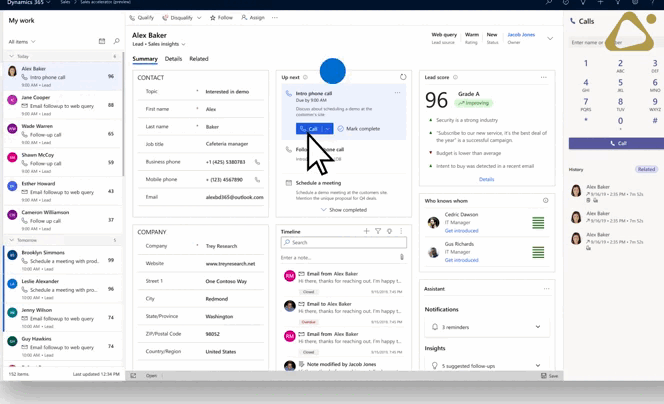Refresh the Up next widget
Image resolution: width=664 pixels, height=404 pixels.
pos(403,77)
